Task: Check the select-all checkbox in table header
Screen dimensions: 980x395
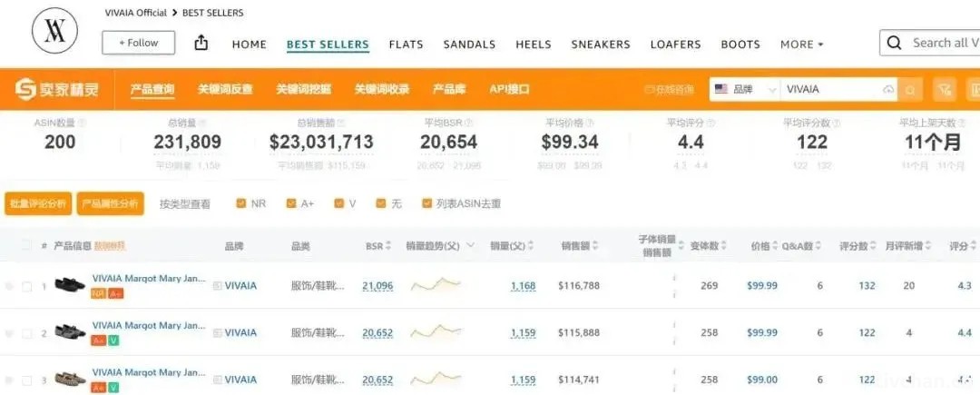Action: point(26,245)
